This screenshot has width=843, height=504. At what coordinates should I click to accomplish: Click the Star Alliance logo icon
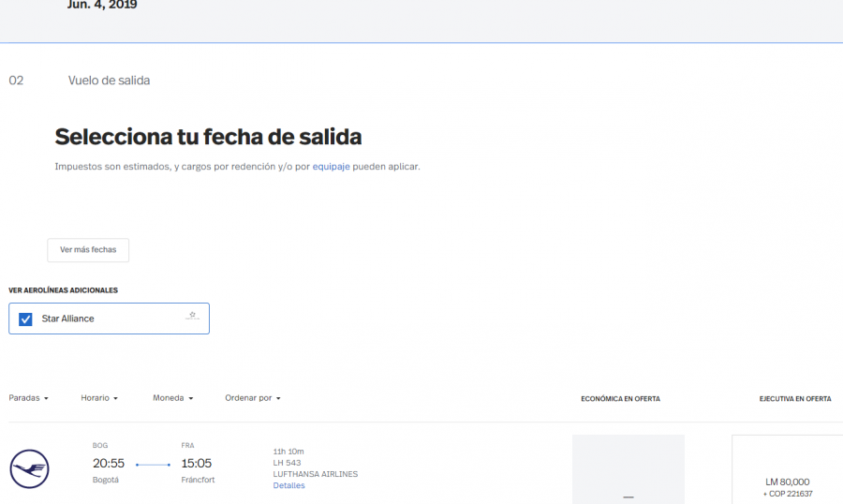[192, 317]
